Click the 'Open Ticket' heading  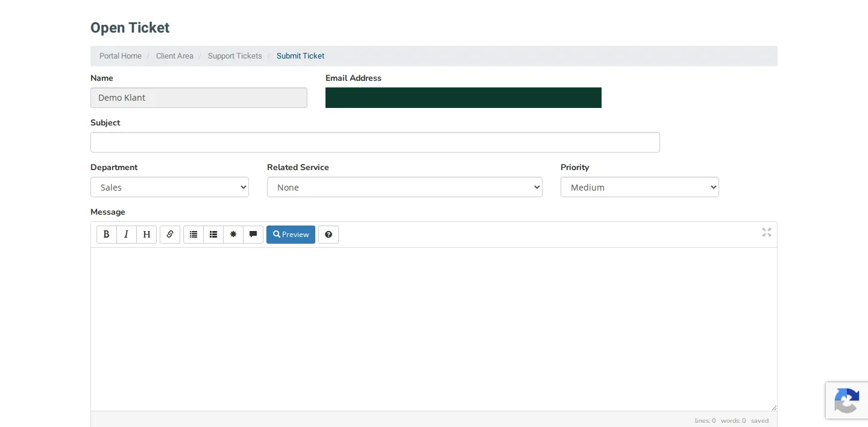pyautogui.click(x=130, y=28)
